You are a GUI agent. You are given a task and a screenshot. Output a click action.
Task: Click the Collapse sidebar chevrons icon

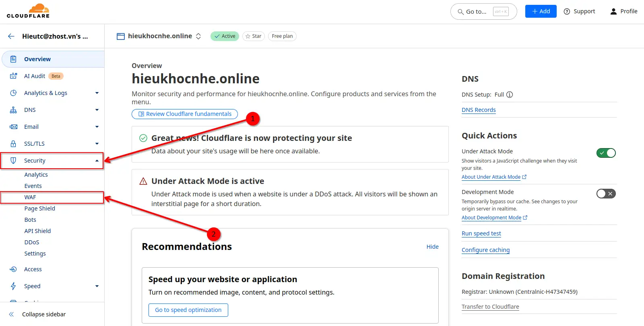click(x=11, y=314)
